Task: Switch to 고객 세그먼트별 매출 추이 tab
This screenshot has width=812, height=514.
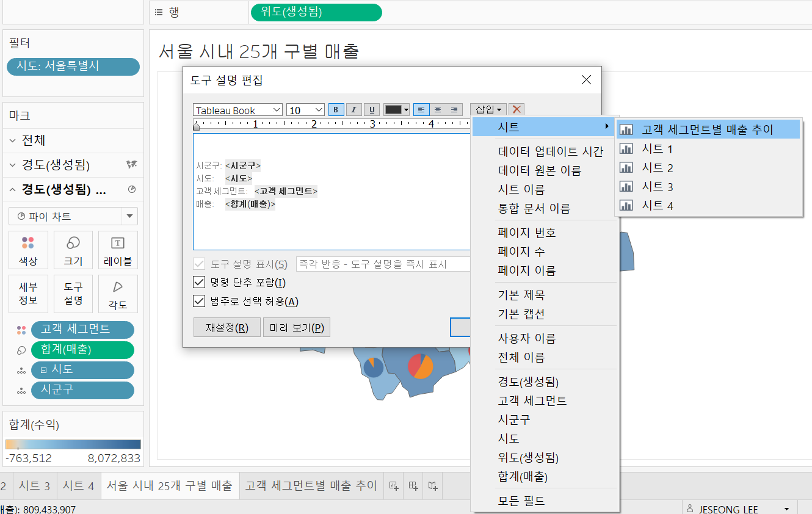Action: [311, 486]
